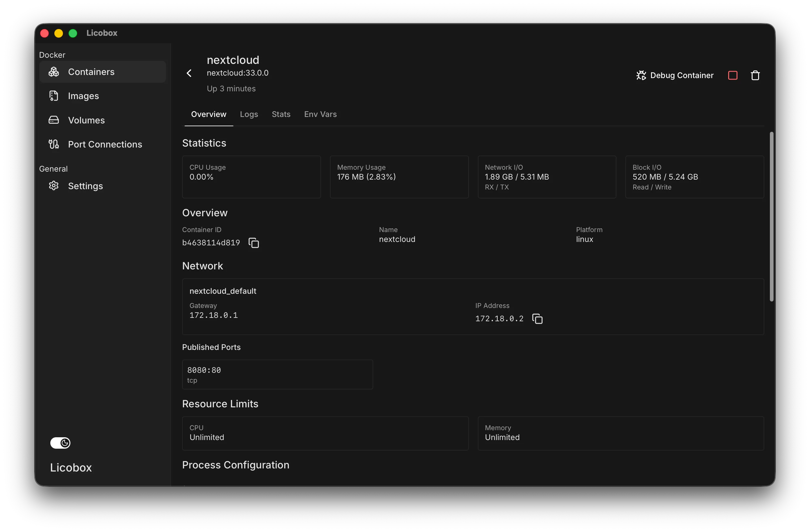This screenshot has width=810, height=532.
Task: Click the Memory limit Unlimited value
Action: coord(502,437)
